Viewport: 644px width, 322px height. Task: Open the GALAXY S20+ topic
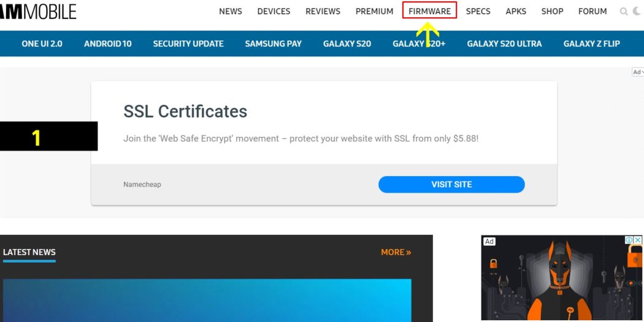[x=419, y=44]
